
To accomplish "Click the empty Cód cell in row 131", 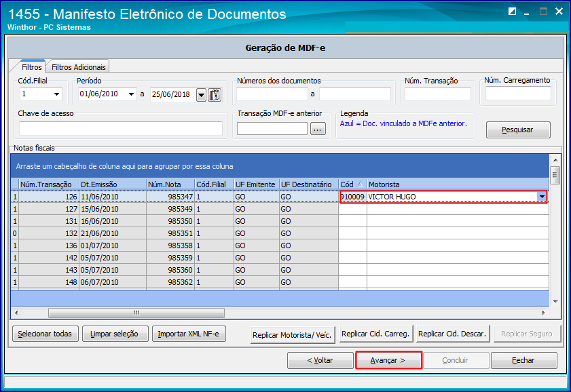I will pyautogui.click(x=352, y=221).
